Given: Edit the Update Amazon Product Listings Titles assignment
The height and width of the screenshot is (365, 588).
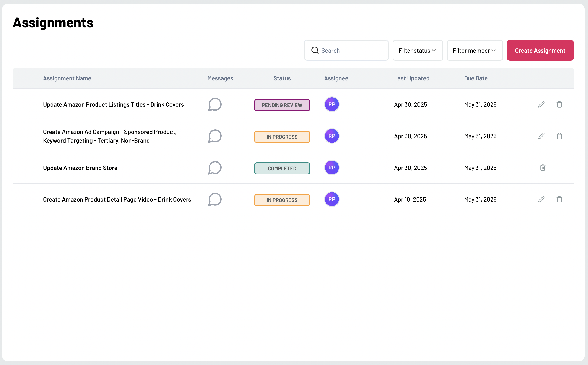Looking at the screenshot, I should click(541, 104).
